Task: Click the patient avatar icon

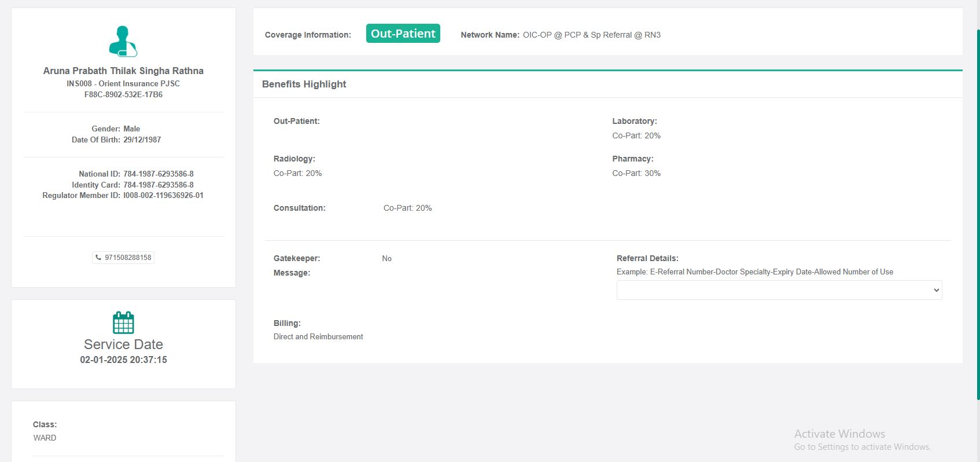Action: (x=123, y=41)
